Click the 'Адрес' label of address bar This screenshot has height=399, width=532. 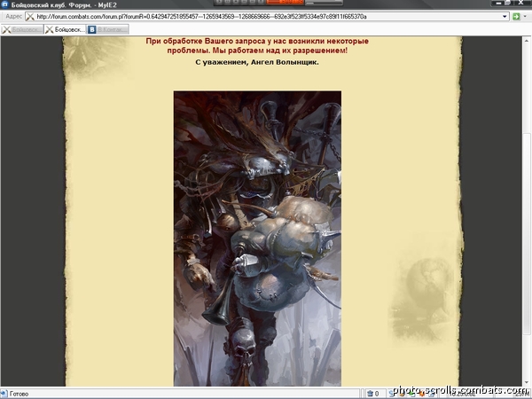point(13,16)
